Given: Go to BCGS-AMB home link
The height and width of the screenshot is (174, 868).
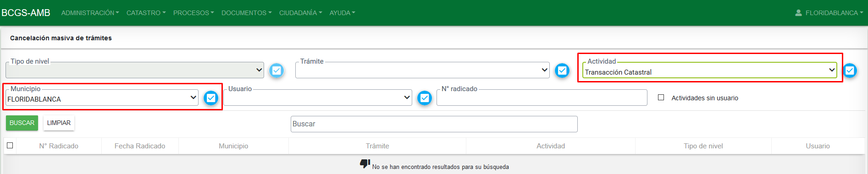Looking at the screenshot, I should [x=26, y=13].
